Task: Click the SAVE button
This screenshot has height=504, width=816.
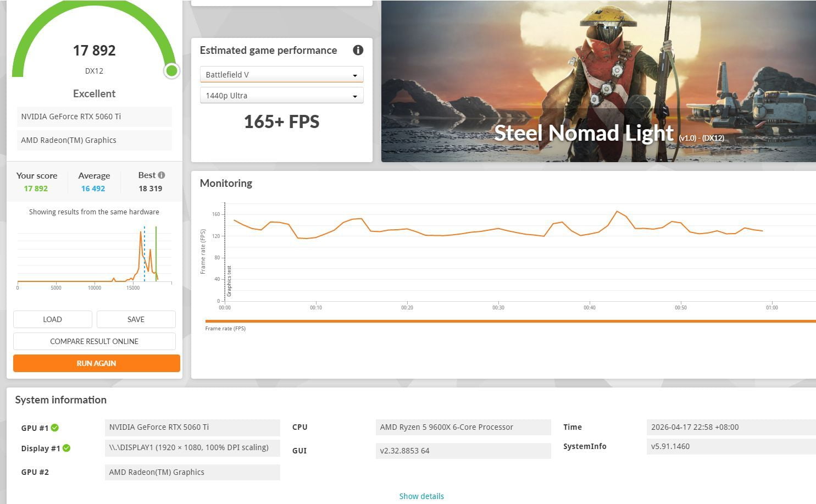Action: [136, 319]
